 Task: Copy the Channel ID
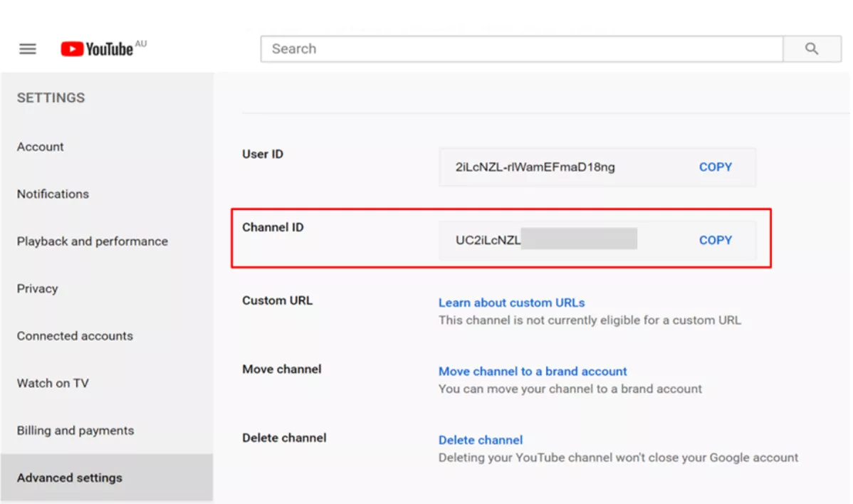tap(716, 241)
